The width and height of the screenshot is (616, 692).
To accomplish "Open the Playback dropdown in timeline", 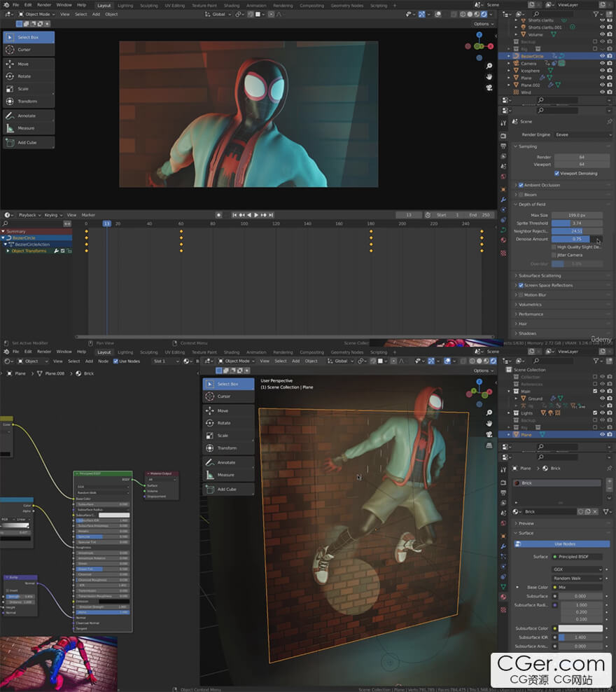I will click(x=29, y=215).
